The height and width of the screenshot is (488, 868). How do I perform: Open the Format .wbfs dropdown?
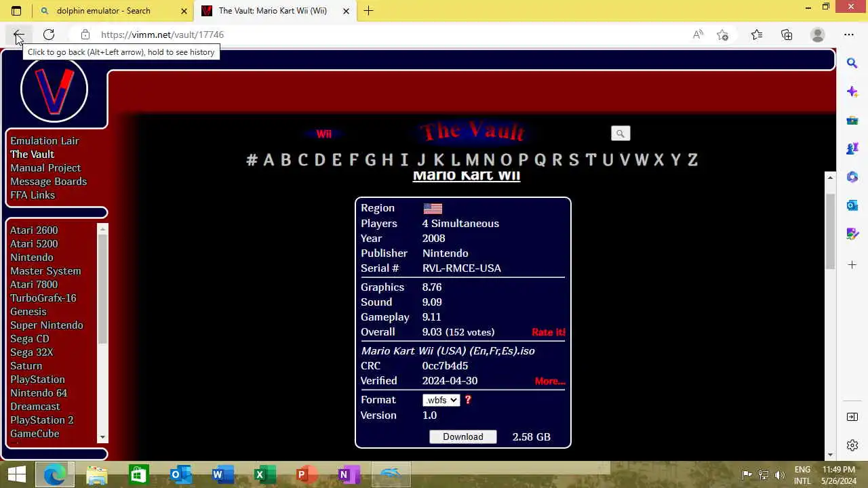441,400
